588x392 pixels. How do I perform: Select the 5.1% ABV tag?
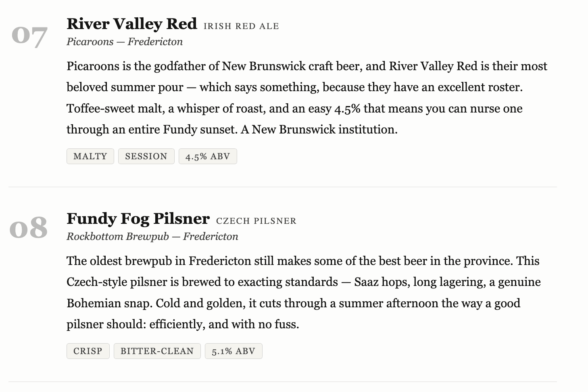pyautogui.click(x=234, y=351)
